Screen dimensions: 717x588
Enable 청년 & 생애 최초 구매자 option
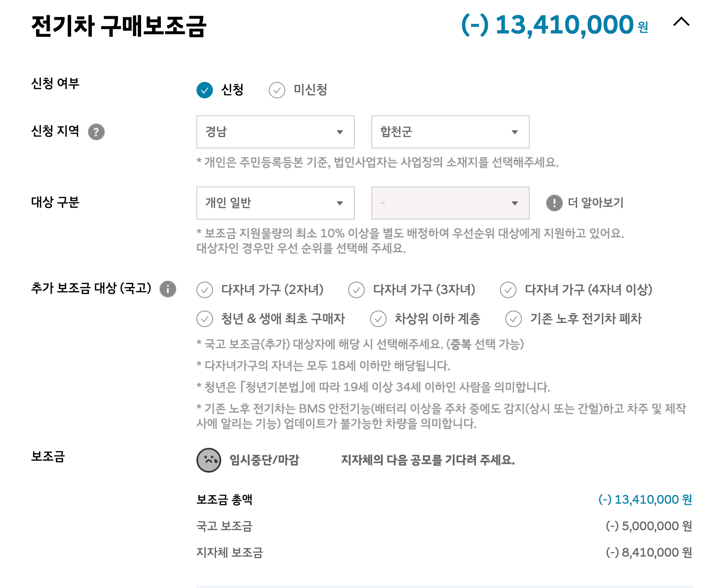[204, 319]
